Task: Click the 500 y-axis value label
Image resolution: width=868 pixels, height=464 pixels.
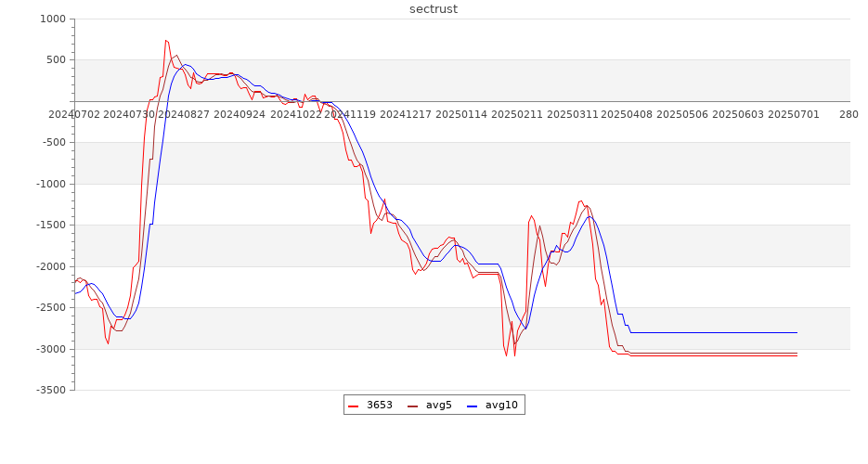Action: pos(56,60)
